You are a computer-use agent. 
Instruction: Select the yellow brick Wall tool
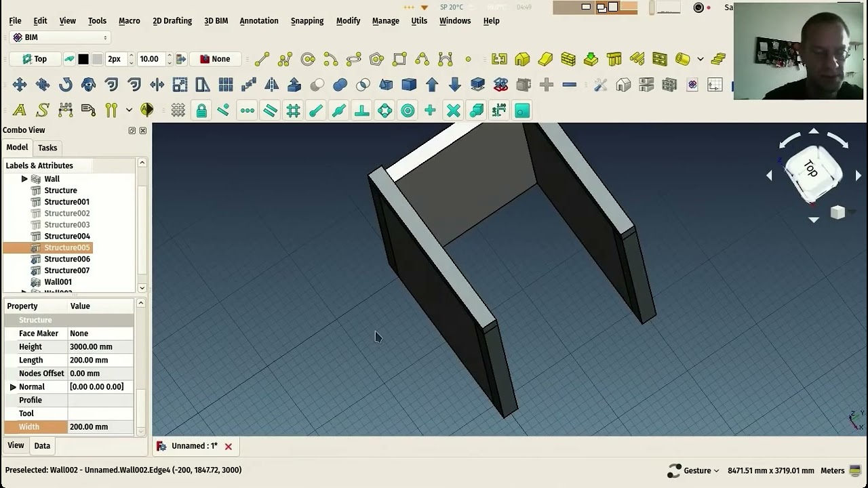click(x=568, y=59)
